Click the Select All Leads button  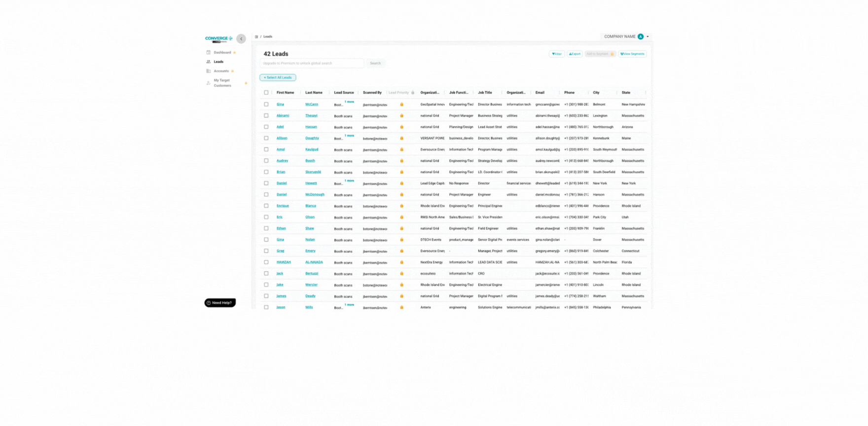tap(278, 77)
